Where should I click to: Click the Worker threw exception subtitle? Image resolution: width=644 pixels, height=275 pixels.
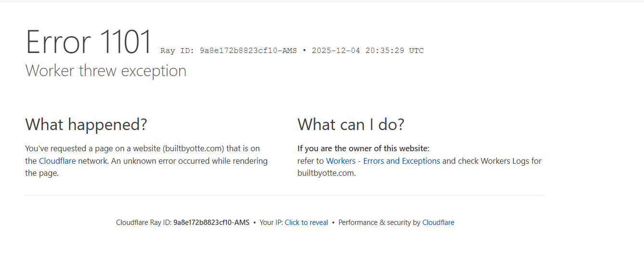pyautogui.click(x=105, y=71)
